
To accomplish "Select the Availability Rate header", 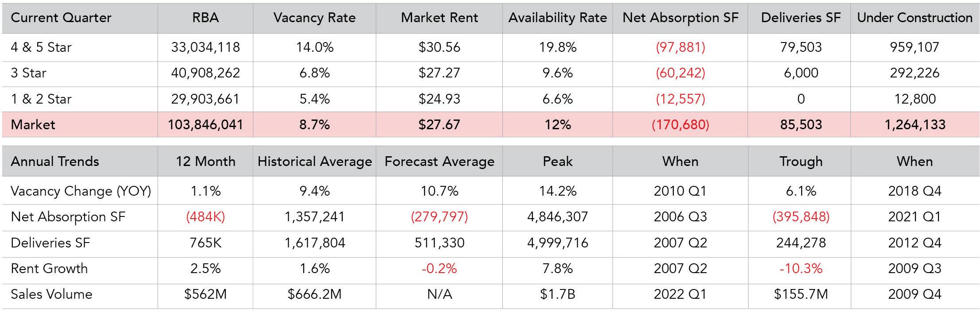I will pos(557,18).
